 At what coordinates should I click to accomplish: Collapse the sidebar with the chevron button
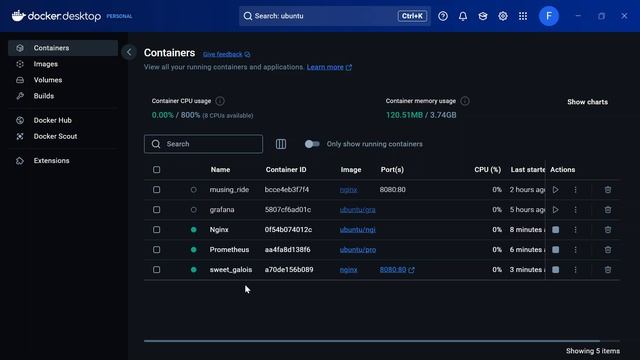129,52
